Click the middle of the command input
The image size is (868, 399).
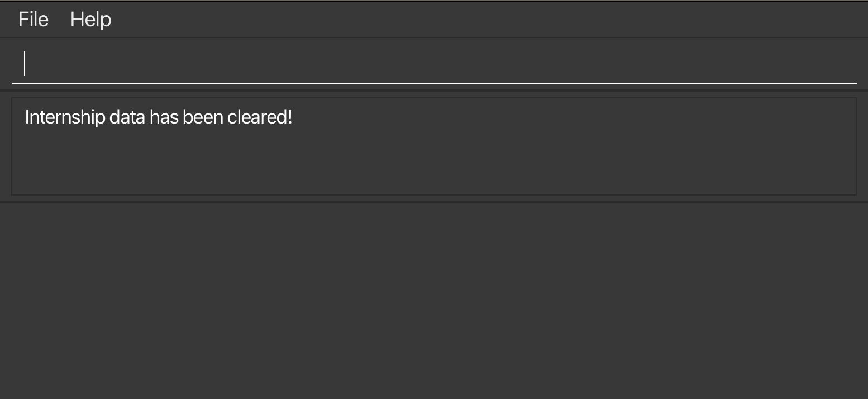pos(433,64)
